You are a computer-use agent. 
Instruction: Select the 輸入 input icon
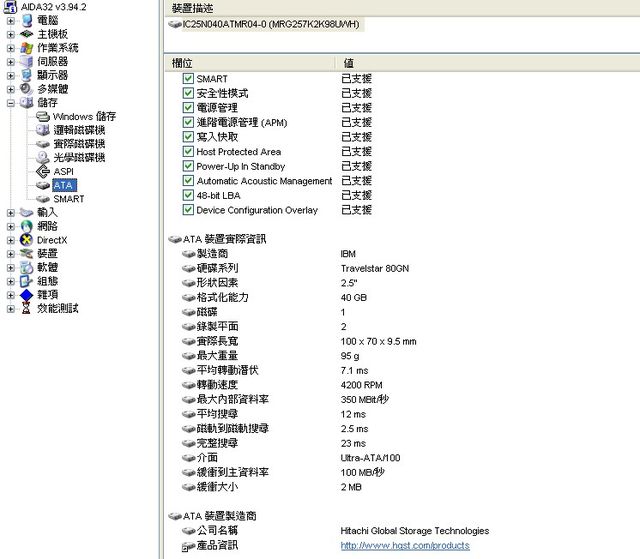tap(27, 213)
